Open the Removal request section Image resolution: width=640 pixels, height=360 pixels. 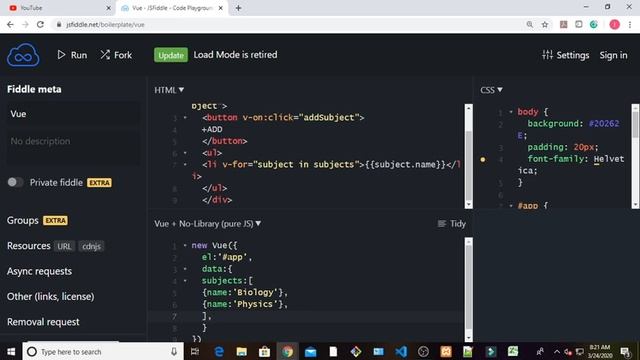43,322
